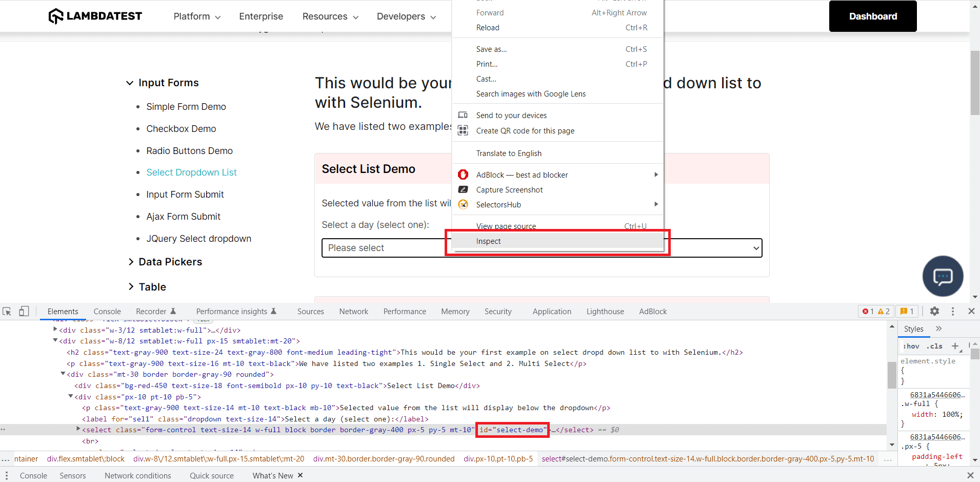Click the LambdaTest logo

point(95,16)
